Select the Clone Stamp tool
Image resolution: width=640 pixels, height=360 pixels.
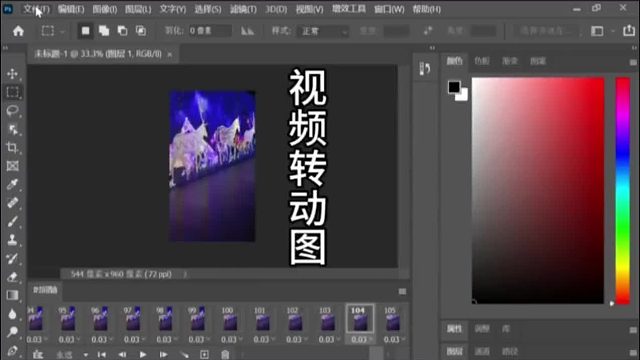point(12,240)
